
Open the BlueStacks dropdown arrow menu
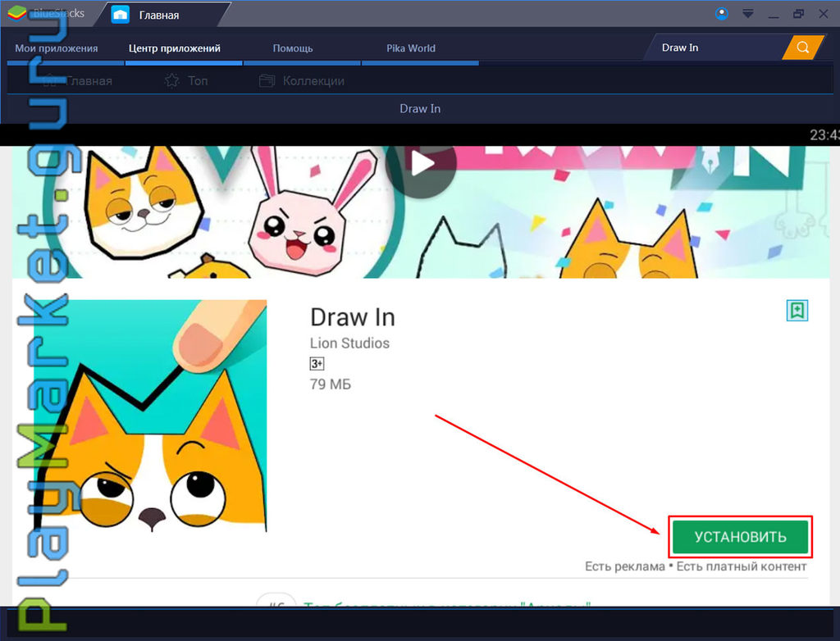(748, 14)
